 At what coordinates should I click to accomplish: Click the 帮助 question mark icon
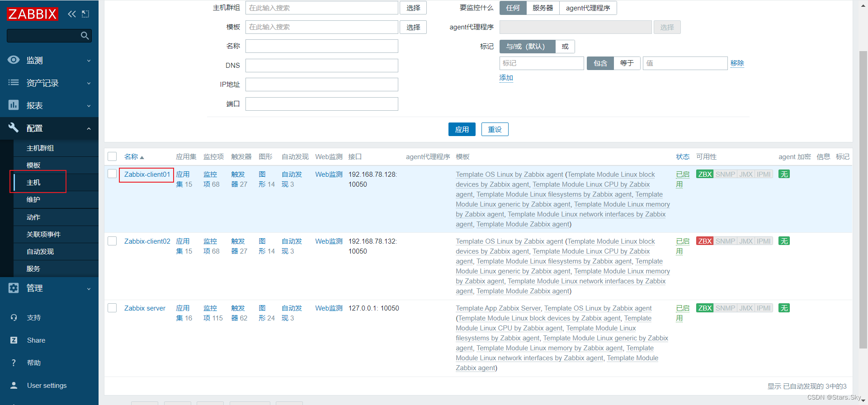(14, 363)
